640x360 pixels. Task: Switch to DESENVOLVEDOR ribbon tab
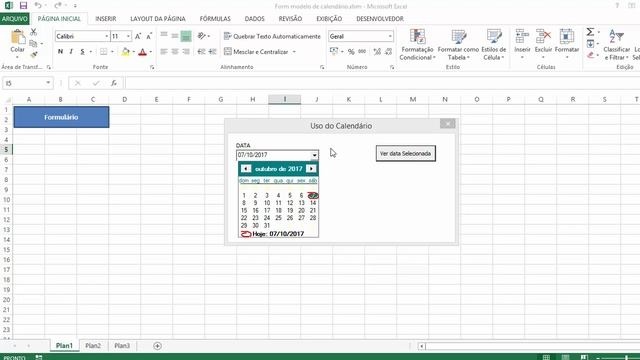coord(380,19)
